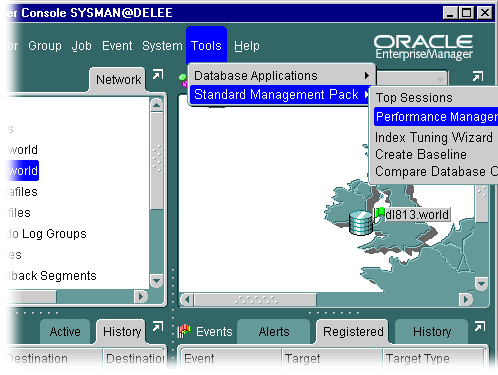Open the Registered events tab
The height and width of the screenshot is (375, 498).
click(x=353, y=332)
